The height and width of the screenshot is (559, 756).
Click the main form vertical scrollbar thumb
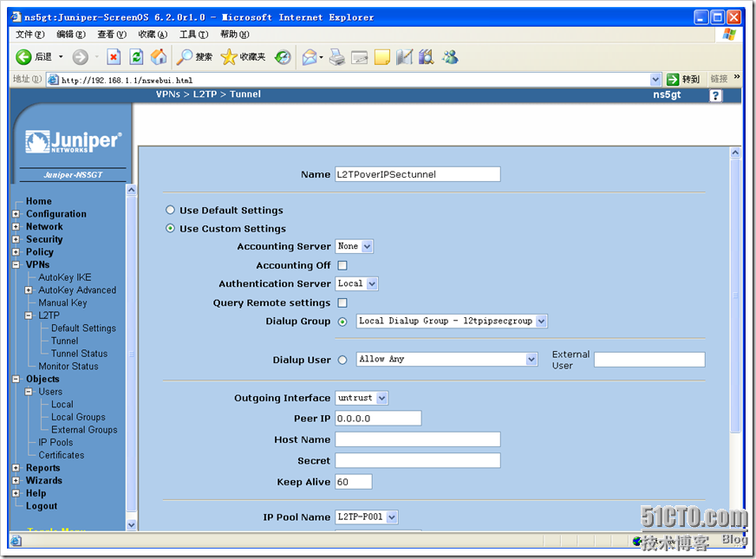tap(735, 296)
